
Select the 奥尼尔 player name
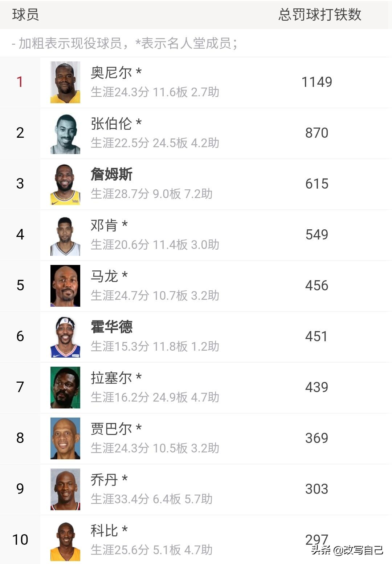[111, 73]
